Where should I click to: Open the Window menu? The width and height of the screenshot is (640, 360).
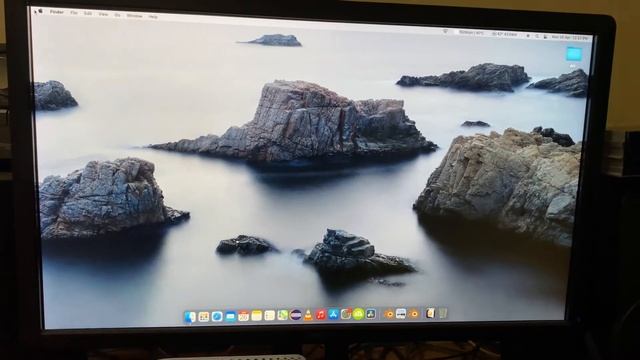coord(134,16)
